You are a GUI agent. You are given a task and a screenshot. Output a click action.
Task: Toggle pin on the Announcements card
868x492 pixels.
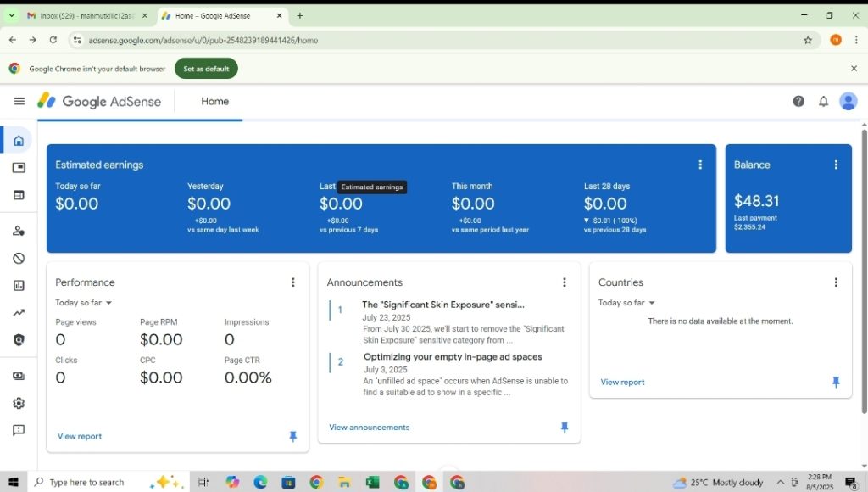565,428
